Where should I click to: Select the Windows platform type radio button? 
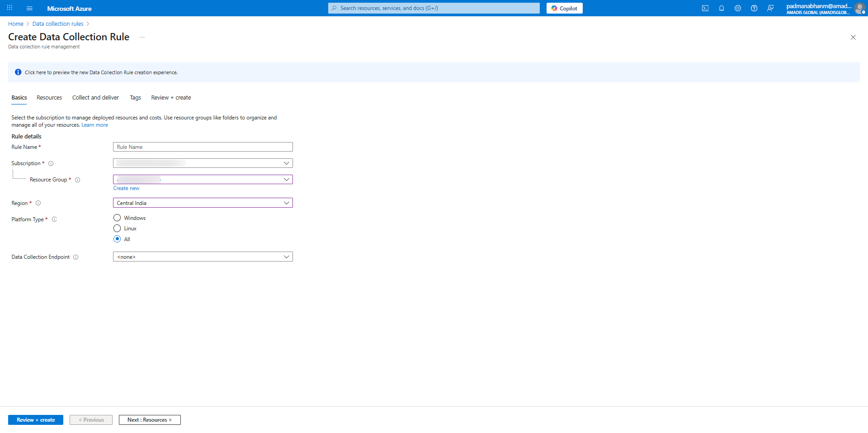coord(117,218)
